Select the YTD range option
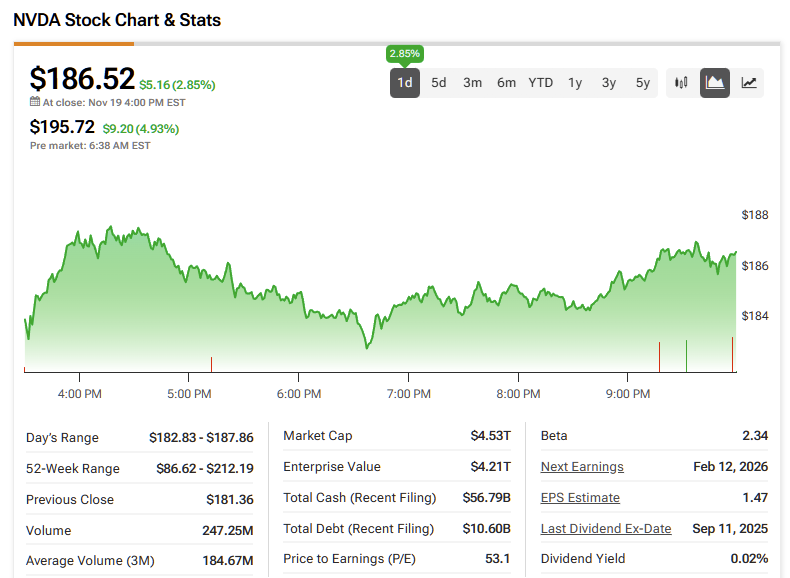This screenshot has width=790, height=578. (x=541, y=83)
